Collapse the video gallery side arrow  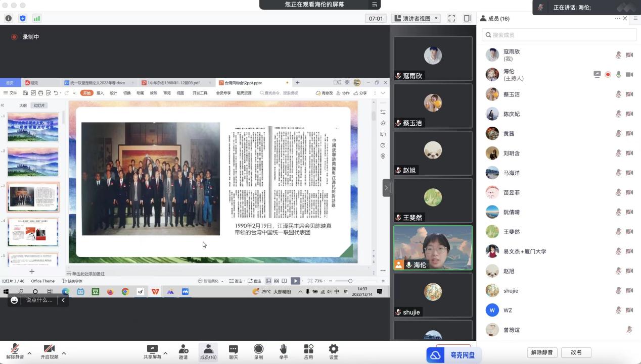point(386,188)
